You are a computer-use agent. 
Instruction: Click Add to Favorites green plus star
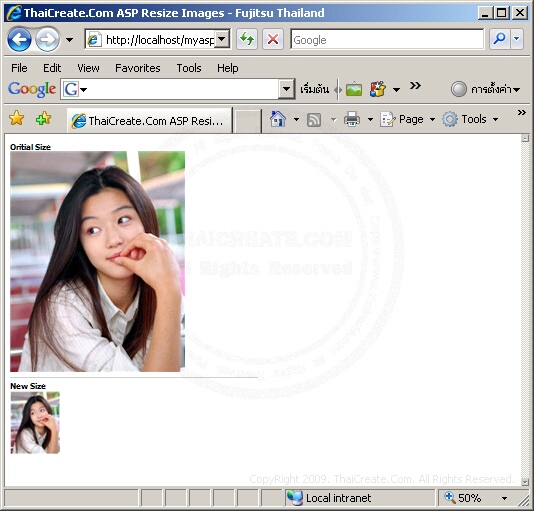coord(43,119)
